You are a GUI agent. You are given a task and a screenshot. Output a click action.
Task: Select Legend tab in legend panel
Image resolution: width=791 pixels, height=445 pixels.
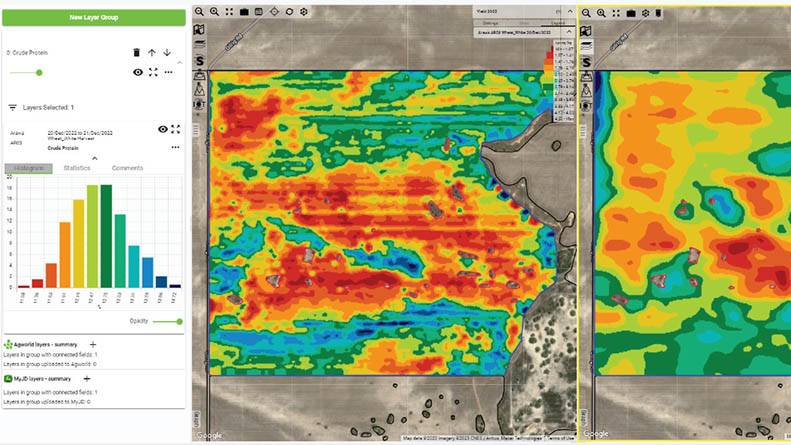click(558, 23)
